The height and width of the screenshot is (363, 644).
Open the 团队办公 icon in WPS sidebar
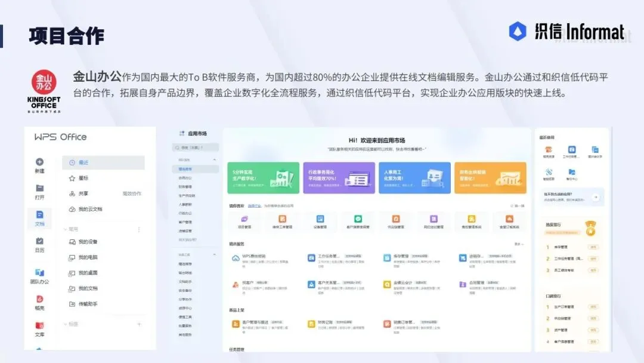(39, 272)
